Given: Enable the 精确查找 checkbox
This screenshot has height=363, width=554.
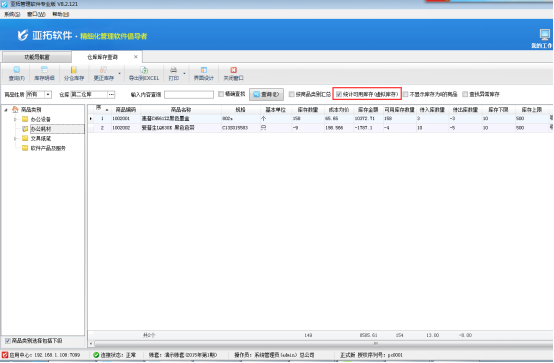Looking at the screenshot, I should click(x=221, y=94).
